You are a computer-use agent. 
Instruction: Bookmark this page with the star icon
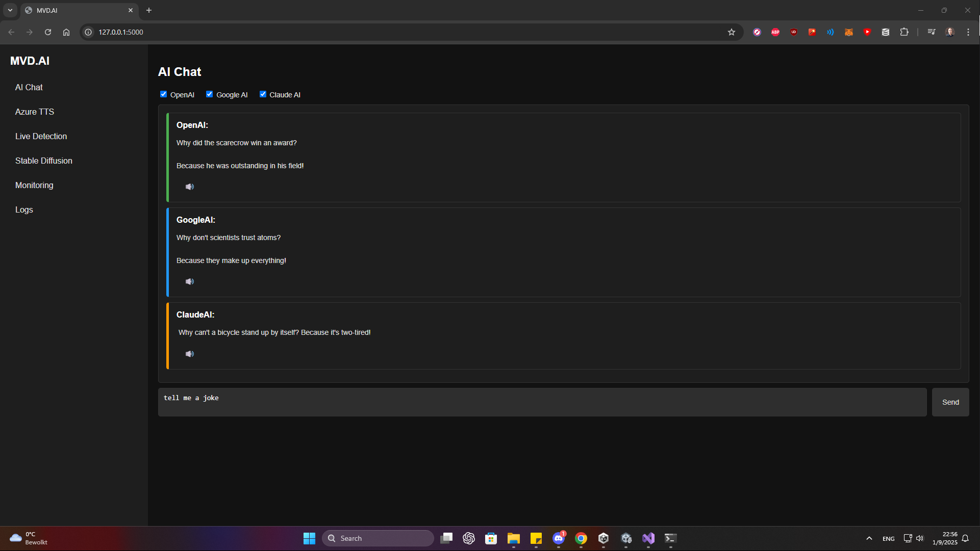[731, 32]
